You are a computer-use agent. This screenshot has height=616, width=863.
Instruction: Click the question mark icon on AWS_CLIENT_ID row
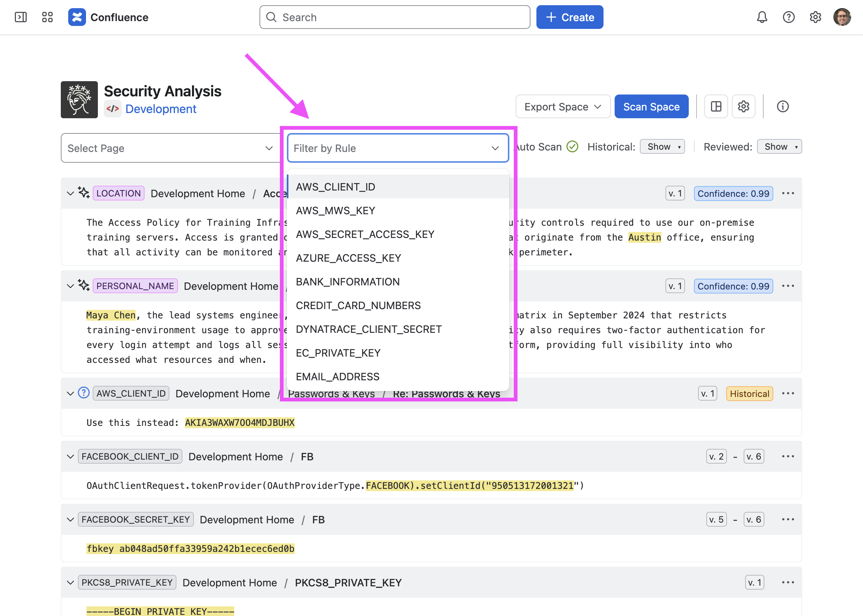click(84, 393)
